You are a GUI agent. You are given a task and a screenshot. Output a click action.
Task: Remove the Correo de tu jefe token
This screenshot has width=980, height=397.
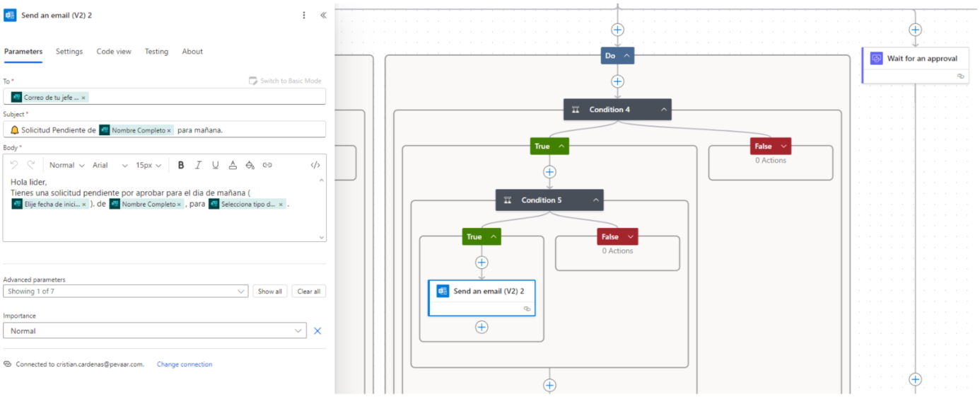[x=83, y=98]
